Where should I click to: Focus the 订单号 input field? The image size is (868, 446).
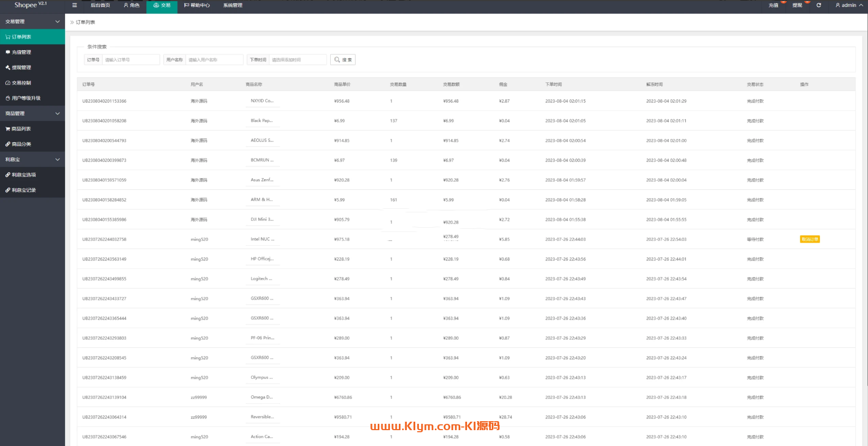coord(130,60)
